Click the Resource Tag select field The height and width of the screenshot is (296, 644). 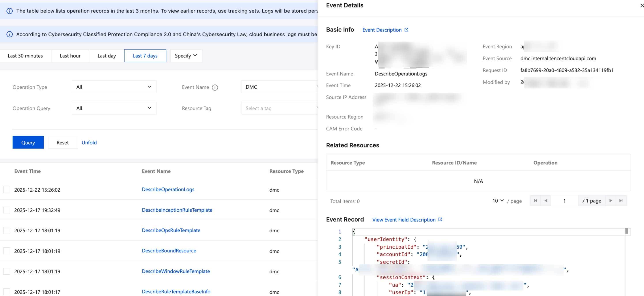(279, 108)
